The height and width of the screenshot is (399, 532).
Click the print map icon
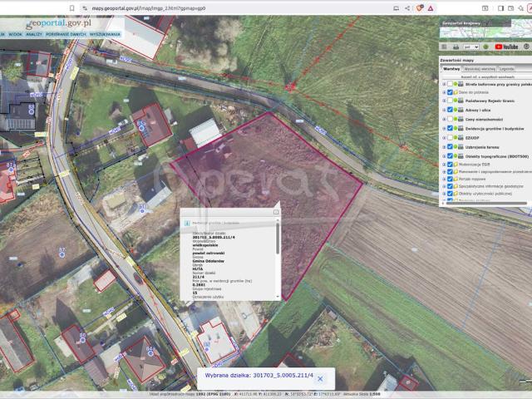[456, 47]
